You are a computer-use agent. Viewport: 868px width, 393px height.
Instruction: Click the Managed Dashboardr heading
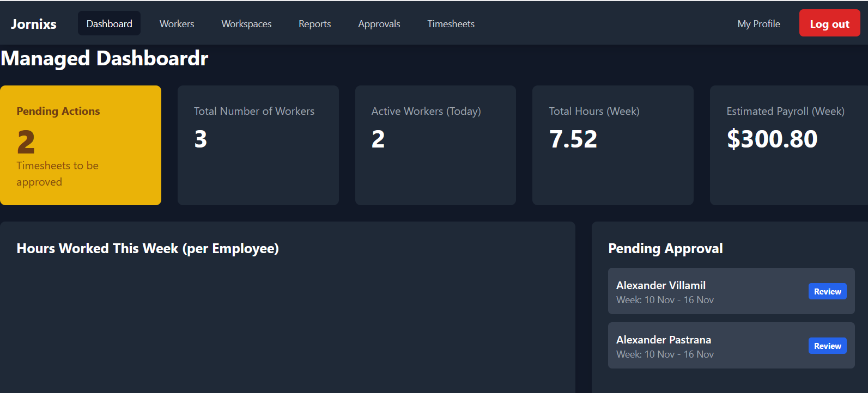(105, 58)
